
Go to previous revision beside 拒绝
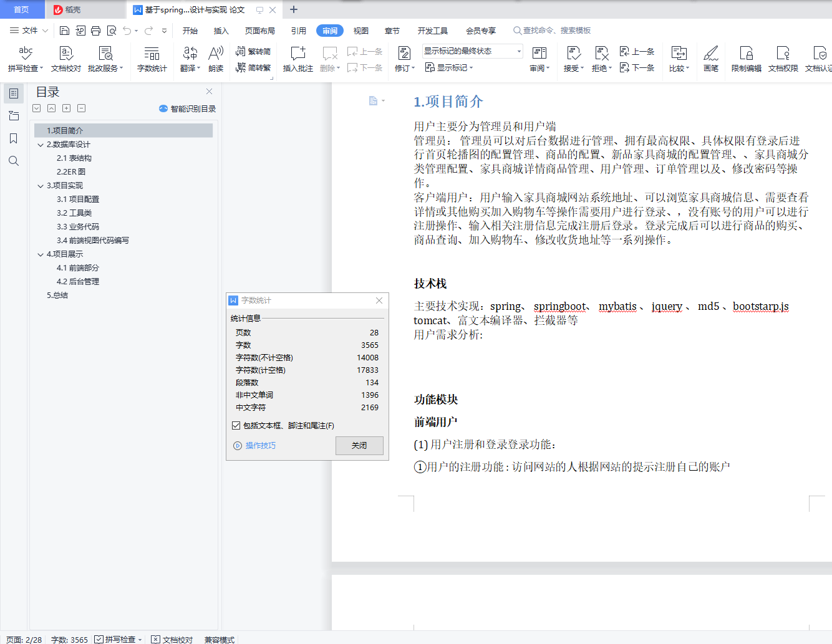(x=637, y=52)
